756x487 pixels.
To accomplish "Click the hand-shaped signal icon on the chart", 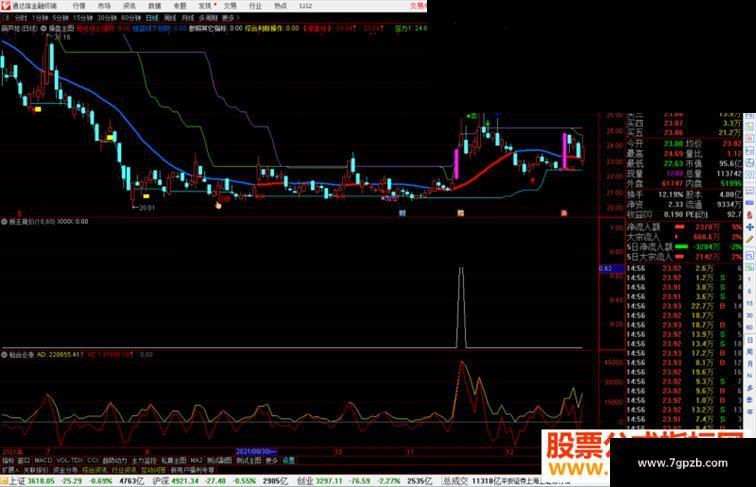I will point(218,205).
